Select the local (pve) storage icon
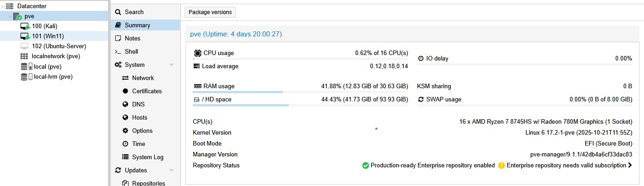Image resolution: width=644 pixels, height=186 pixels. coord(24,66)
